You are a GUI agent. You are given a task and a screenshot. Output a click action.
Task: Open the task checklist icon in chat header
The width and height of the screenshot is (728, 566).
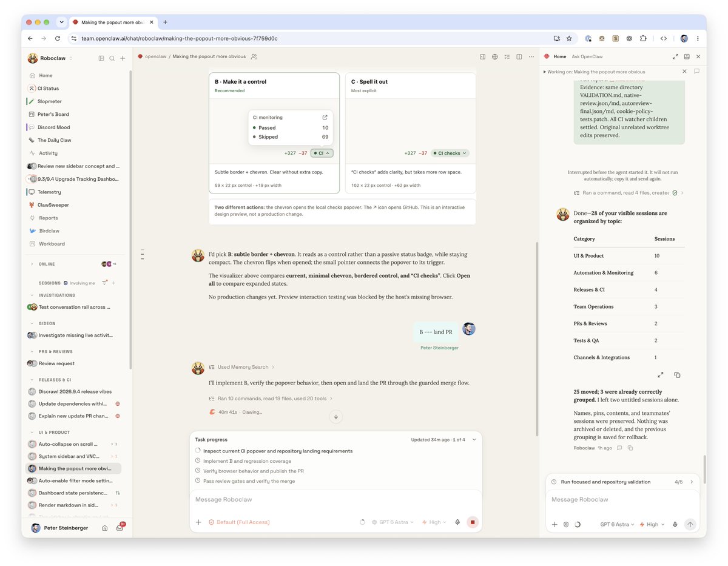point(507,56)
